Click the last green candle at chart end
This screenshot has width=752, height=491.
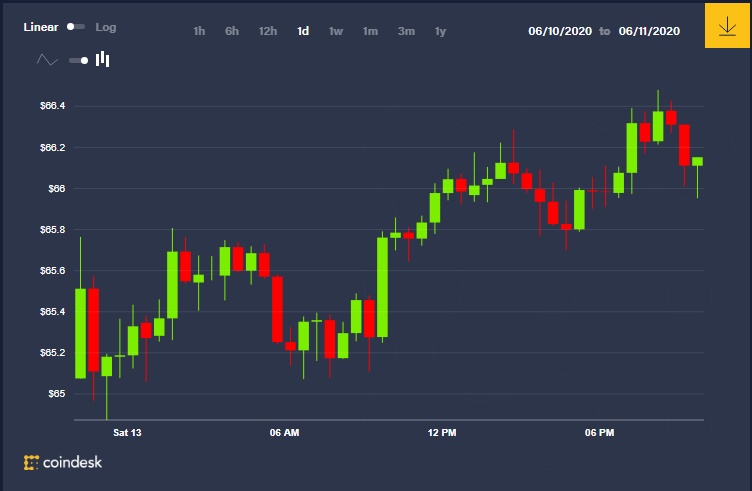(x=697, y=162)
